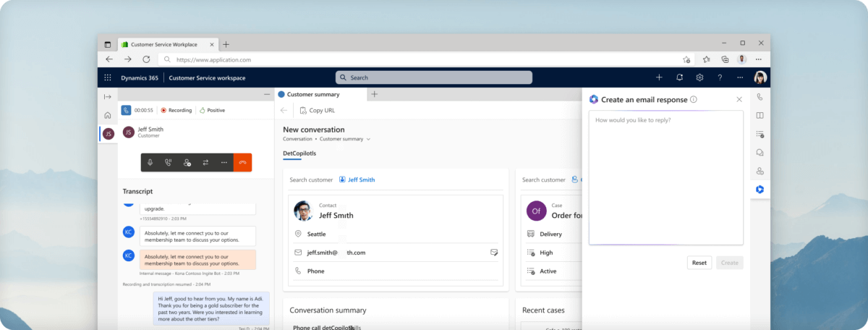868x330 pixels.
Task: End the call with red hangup button
Action: pos(242,163)
